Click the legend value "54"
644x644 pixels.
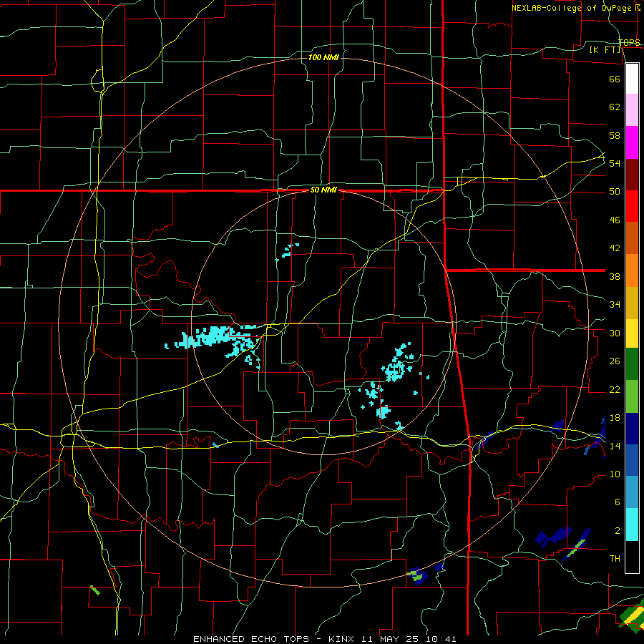(615, 163)
